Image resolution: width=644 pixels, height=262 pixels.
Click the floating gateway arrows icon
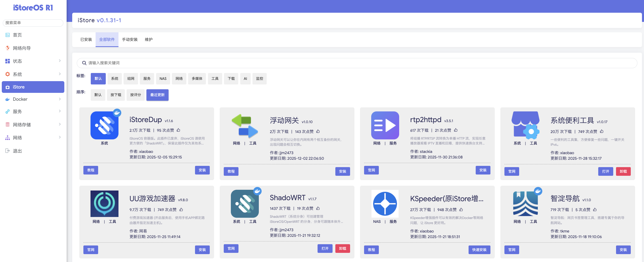245,126
